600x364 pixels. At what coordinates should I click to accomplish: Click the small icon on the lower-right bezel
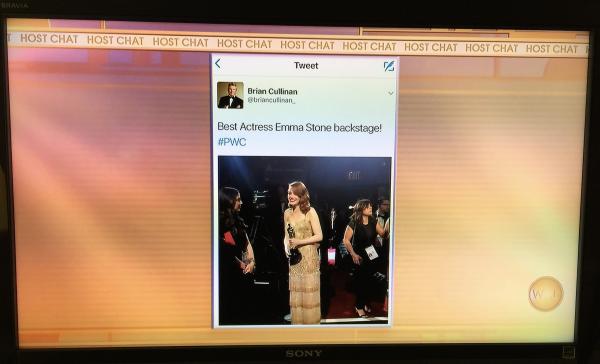tap(569, 352)
